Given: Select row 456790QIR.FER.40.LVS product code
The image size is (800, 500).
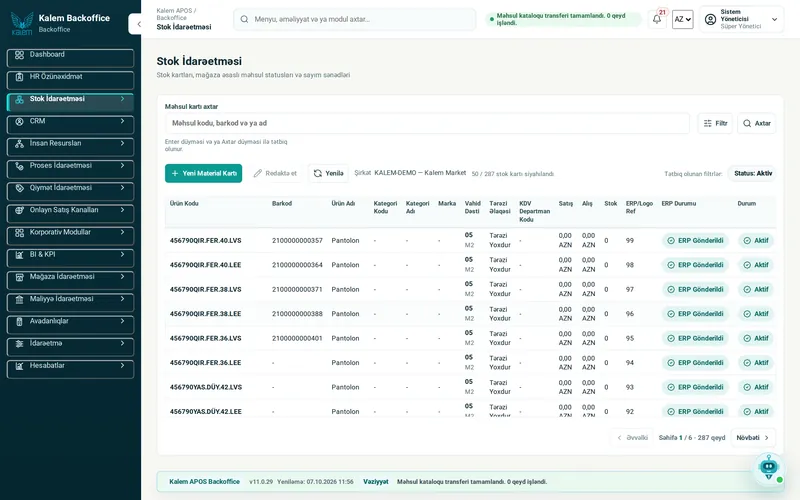Looking at the screenshot, I should pos(206,241).
